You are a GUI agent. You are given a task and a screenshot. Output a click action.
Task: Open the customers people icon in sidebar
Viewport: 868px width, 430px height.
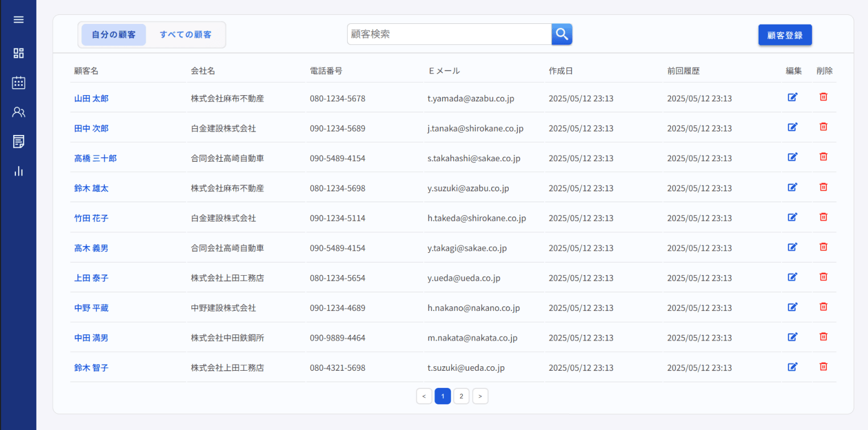point(18,112)
